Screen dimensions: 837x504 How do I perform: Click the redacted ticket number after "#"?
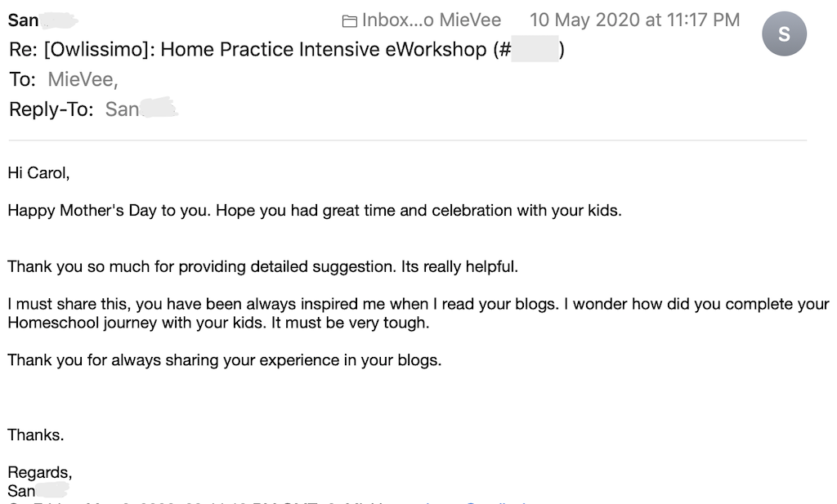(x=536, y=50)
